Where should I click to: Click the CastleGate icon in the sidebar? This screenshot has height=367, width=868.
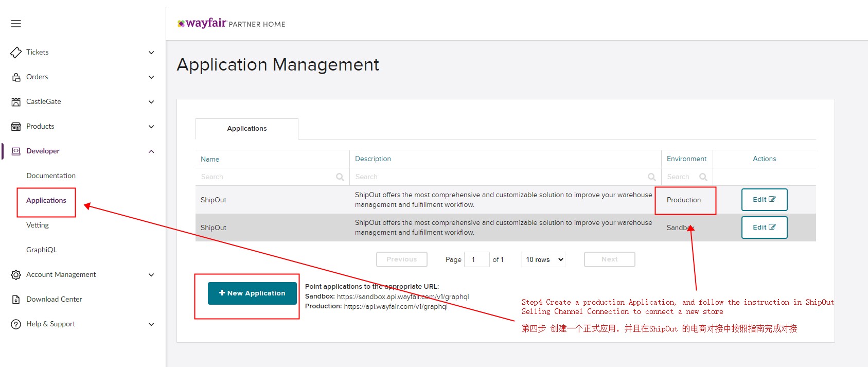pos(16,102)
